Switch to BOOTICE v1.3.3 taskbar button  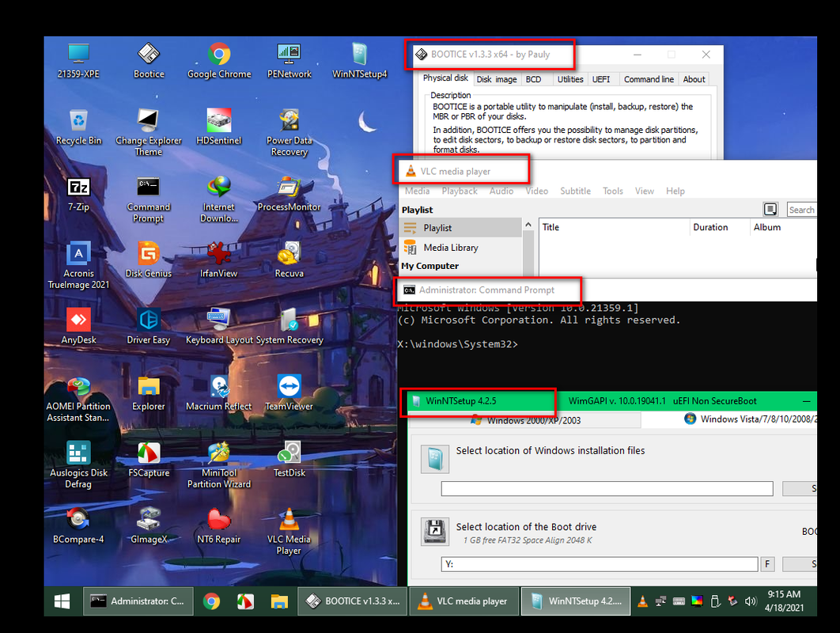click(353, 601)
